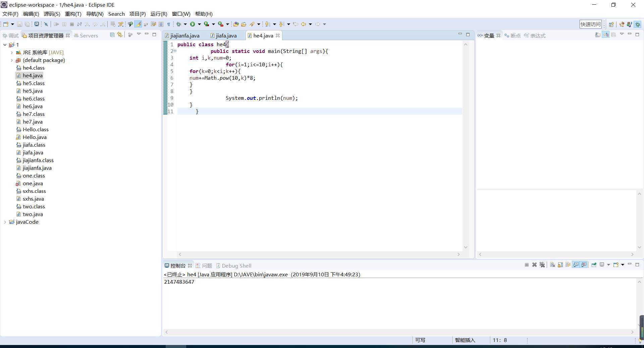Open the File menu (文件)

[10, 14]
